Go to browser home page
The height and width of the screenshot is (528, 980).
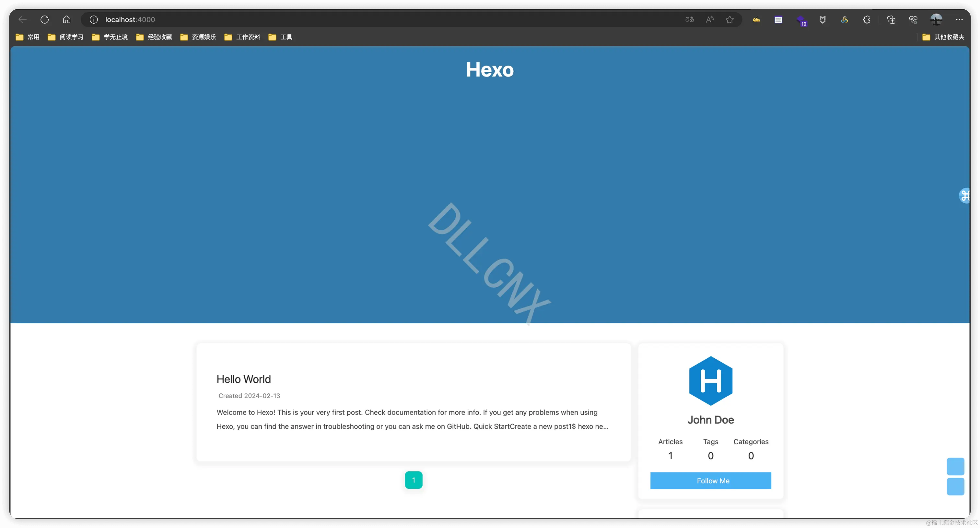point(66,19)
